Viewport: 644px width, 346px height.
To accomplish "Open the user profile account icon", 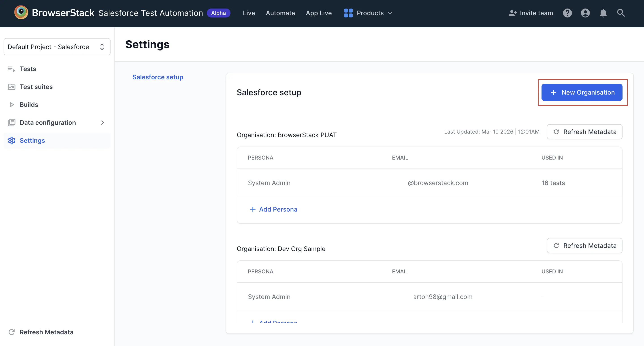I will [x=585, y=13].
